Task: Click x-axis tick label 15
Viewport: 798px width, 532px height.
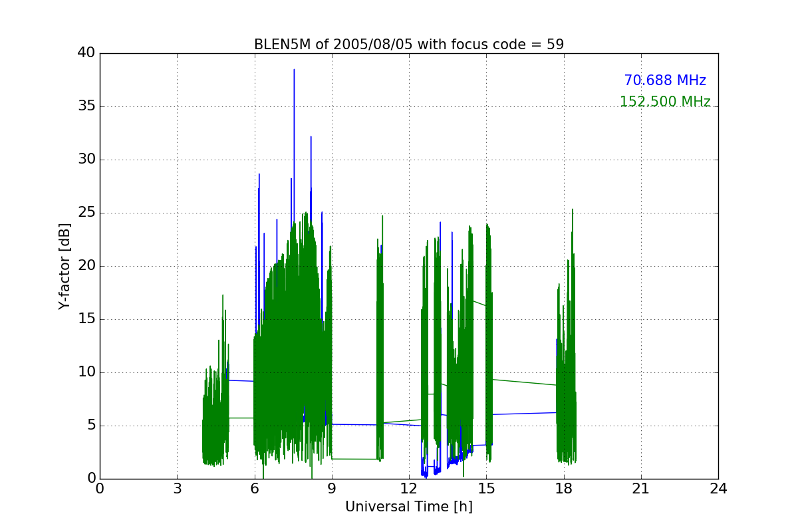Action: (x=486, y=489)
